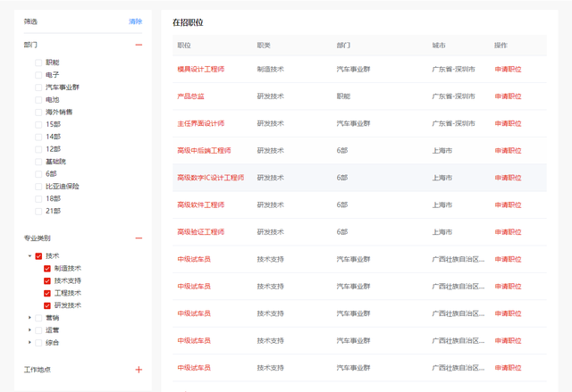Image resolution: width=572 pixels, height=392 pixels.
Task: Collapse the 部门 filter section minus icon
Action: [139, 44]
